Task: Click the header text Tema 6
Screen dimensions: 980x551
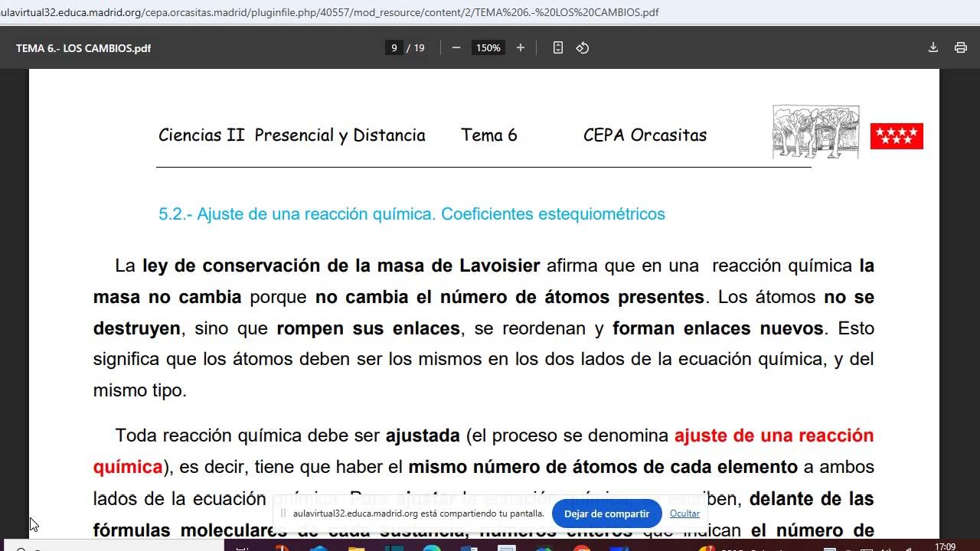Action: pyautogui.click(x=489, y=135)
